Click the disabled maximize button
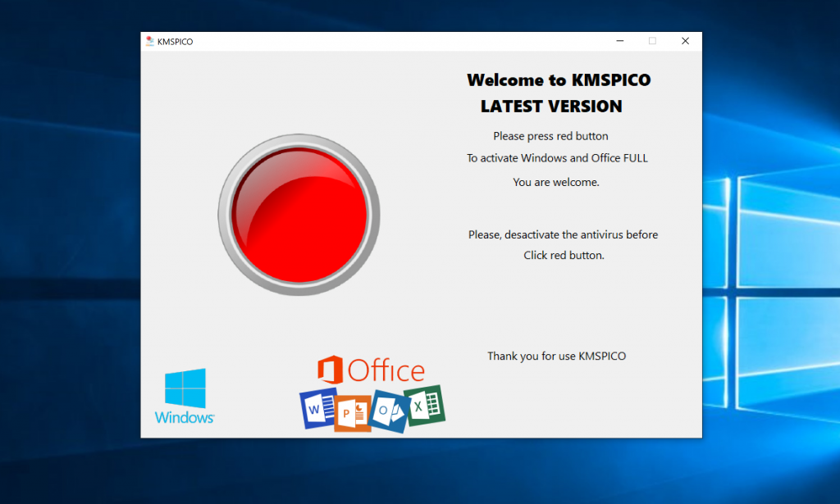This screenshot has width=840, height=504. point(652,41)
